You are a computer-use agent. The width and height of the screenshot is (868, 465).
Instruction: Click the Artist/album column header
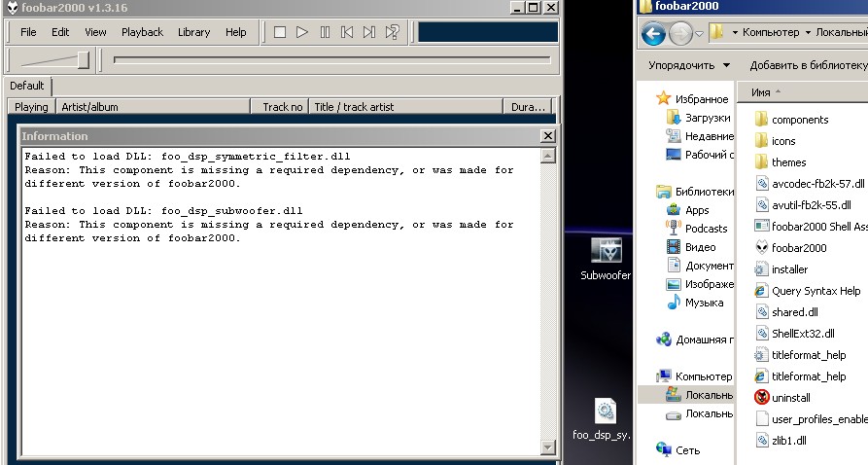[x=154, y=107]
